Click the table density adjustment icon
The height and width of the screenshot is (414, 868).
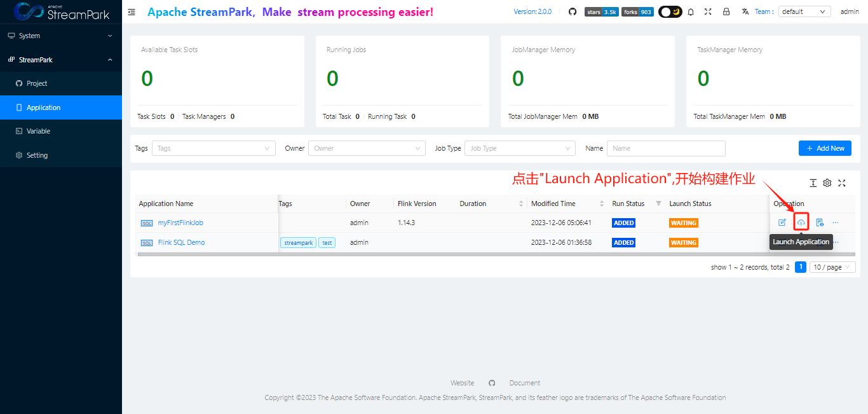point(813,183)
